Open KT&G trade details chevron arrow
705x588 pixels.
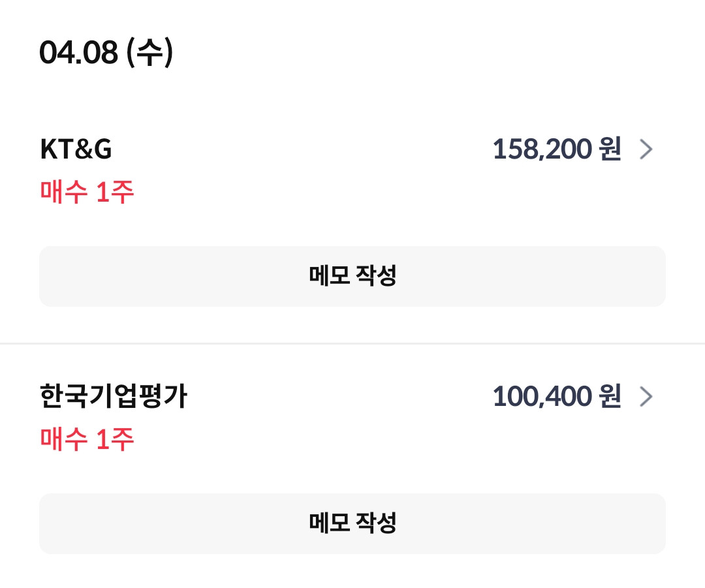646,150
